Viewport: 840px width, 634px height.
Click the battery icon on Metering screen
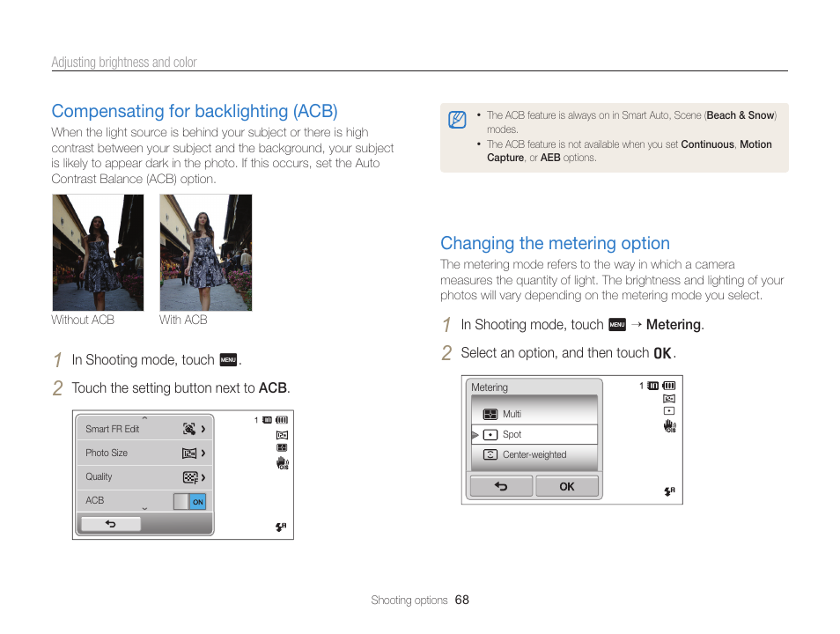click(668, 386)
